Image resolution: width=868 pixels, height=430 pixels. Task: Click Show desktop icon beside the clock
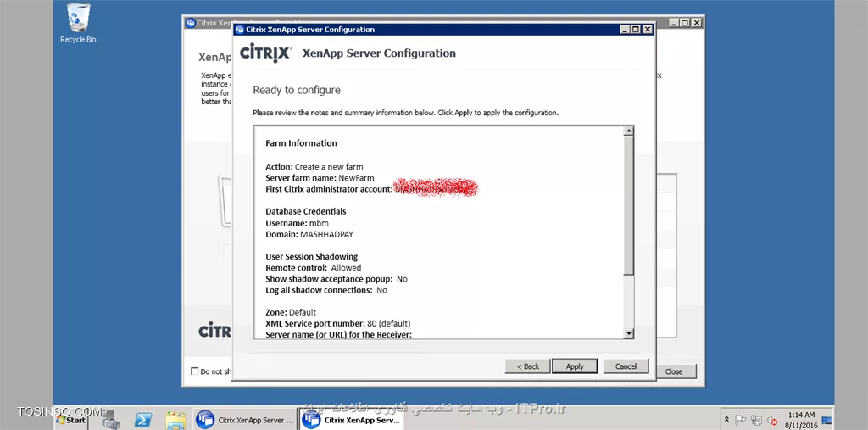[x=826, y=421]
